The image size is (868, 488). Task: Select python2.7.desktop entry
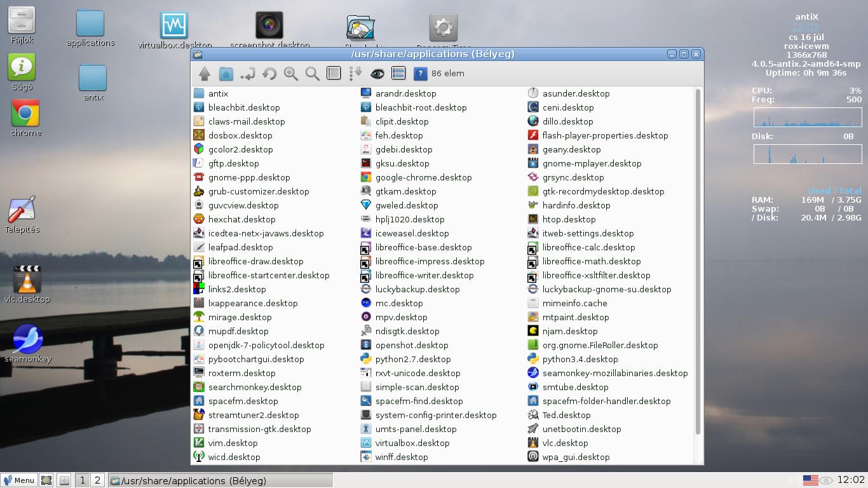(x=405, y=359)
